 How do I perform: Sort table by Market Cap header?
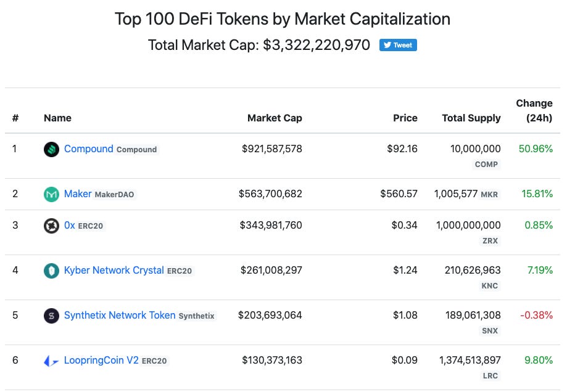click(275, 118)
